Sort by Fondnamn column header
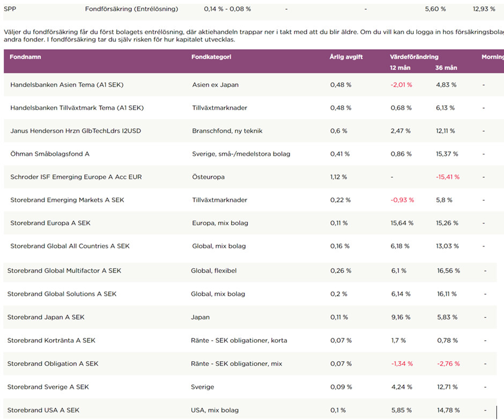The width and height of the screenshot is (504, 420). point(25,57)
